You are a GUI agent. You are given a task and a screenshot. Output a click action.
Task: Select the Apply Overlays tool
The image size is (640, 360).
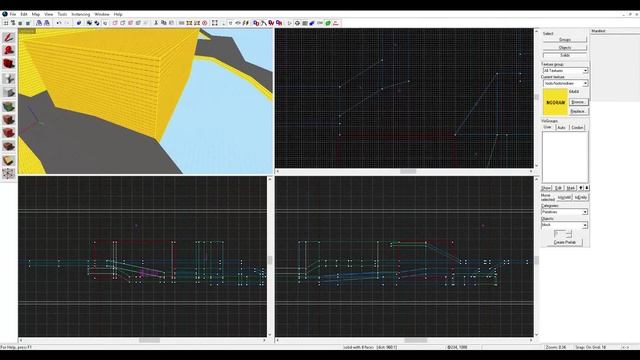9,146
